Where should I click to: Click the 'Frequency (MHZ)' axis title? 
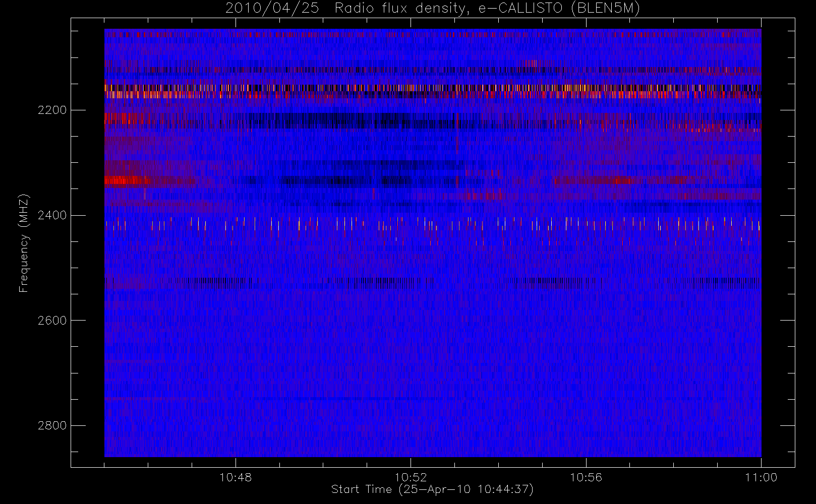(x=24, y=243)
